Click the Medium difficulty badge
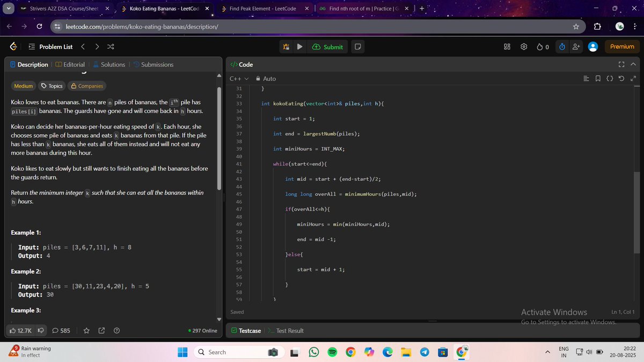This screenshot has height=362, width=644. coord(23,86)
